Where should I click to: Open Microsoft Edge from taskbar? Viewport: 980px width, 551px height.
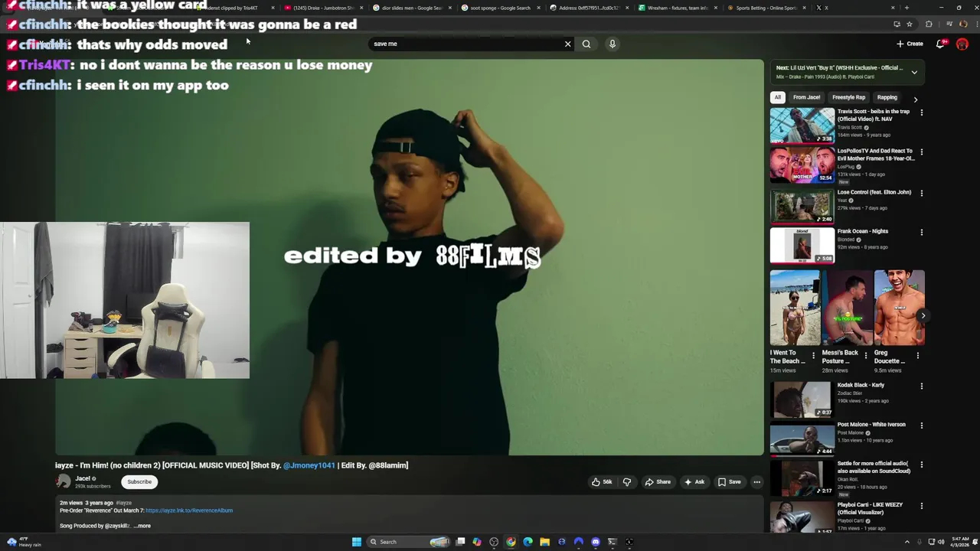(528, 542)
